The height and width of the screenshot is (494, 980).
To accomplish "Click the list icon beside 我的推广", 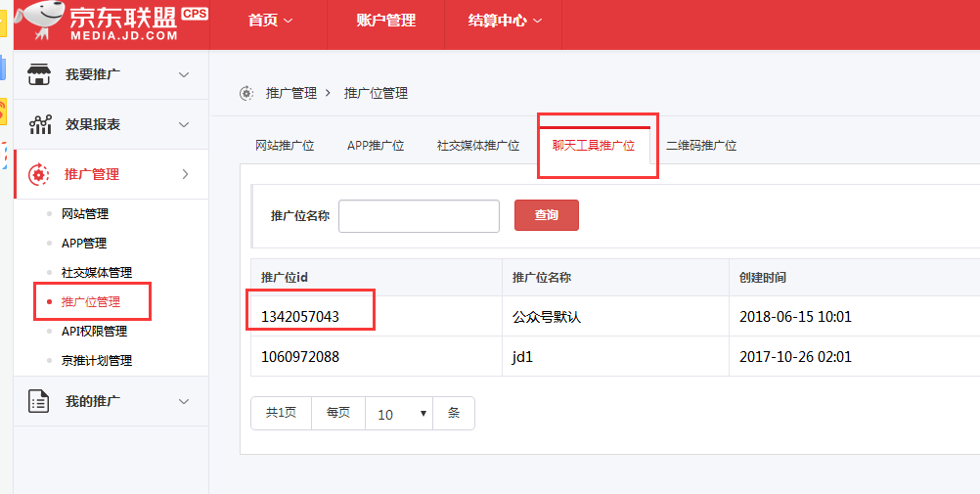I will click(39, 401).
